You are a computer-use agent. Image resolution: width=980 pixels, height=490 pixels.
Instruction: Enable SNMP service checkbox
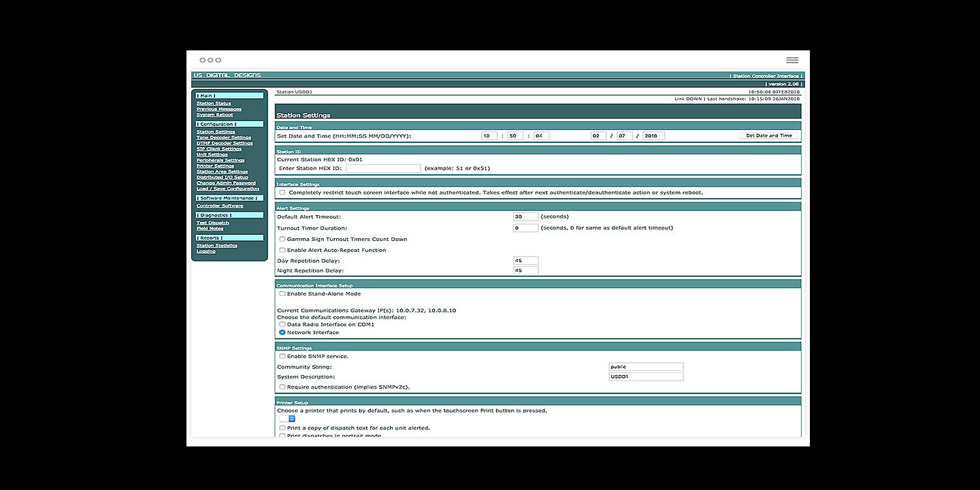pos(282,357)
